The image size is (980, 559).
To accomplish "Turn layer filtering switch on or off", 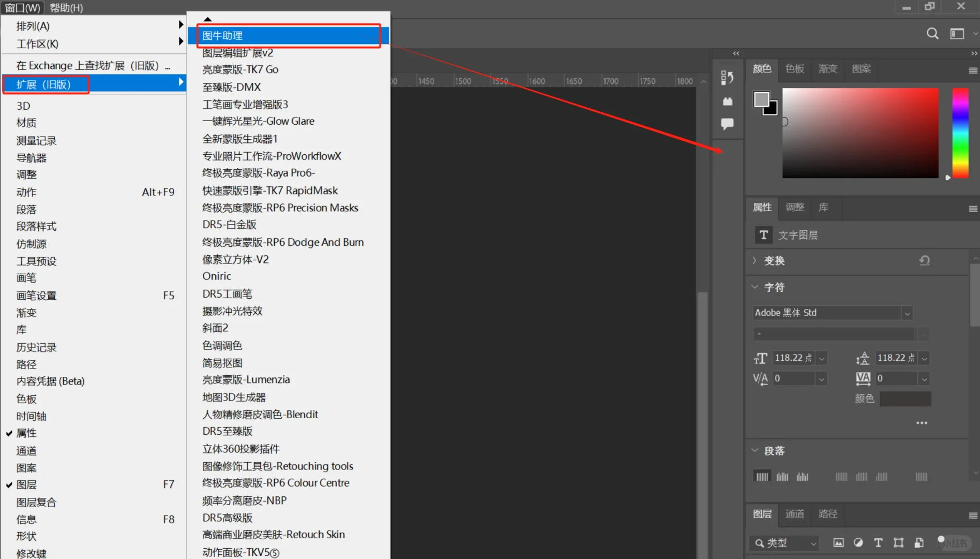I will click(941, 541).
